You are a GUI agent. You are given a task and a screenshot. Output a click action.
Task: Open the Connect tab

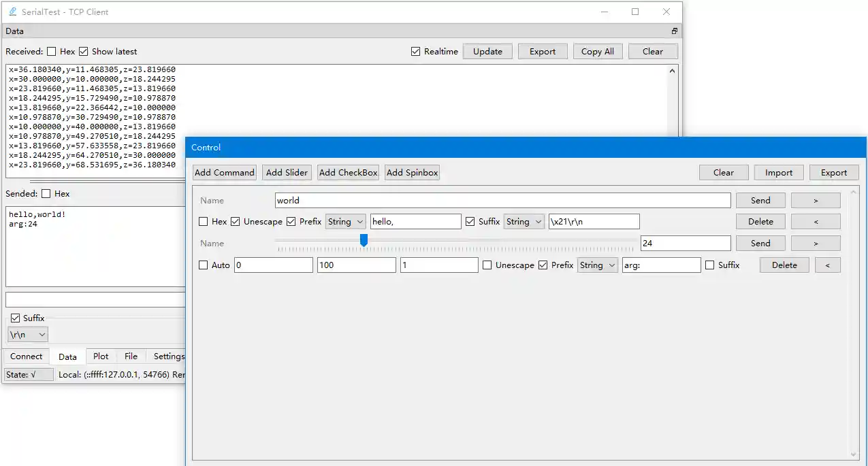click(x=27, y=356)
